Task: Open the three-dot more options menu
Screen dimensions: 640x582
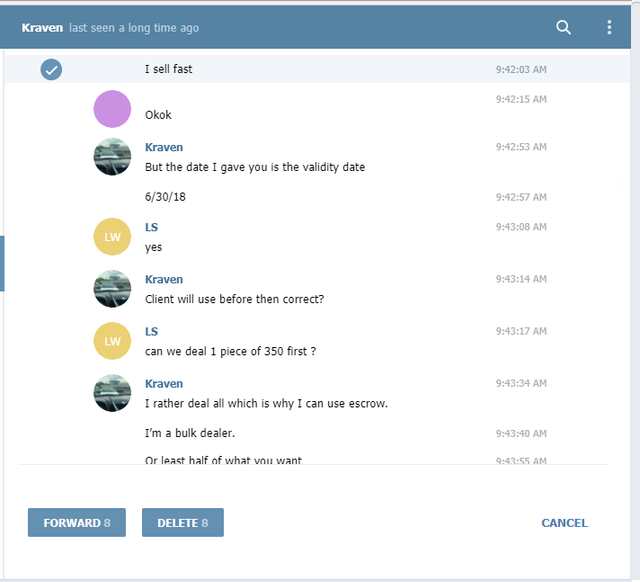Action: [x=609, y=27]
